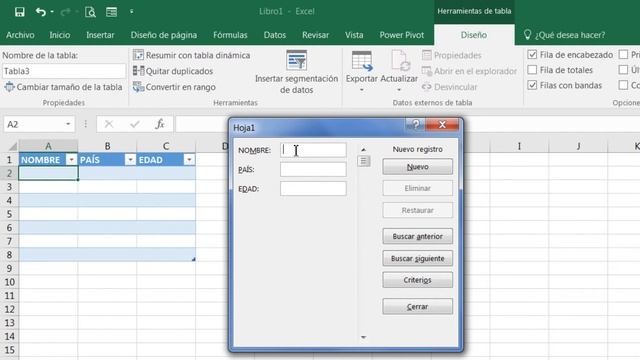This screenshot has height=360, width=640.
Task: Click the table resize handle at row 8
Action: point(193,259)
